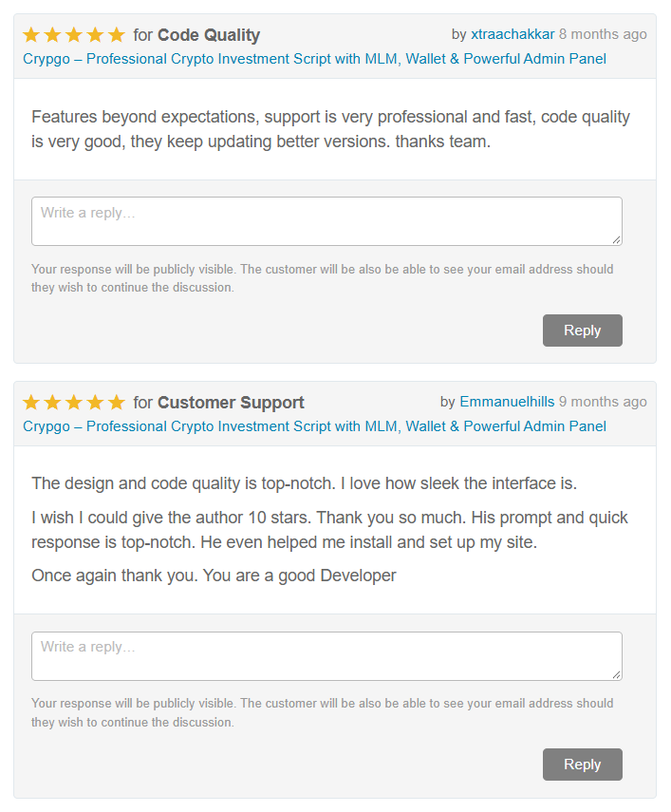
Task: Click fourth star of Customer Support rating
Action: (x=95, y=403)
